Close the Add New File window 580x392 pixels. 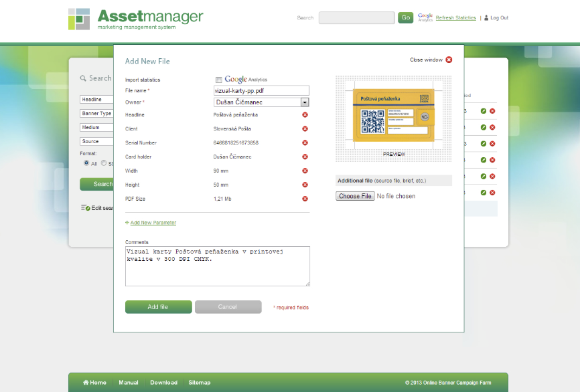coord(449,60)
